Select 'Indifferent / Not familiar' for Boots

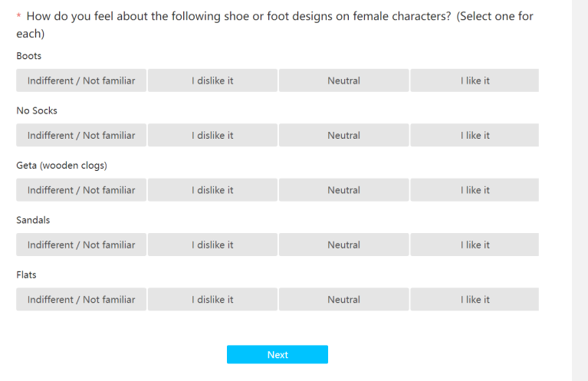click(81, 80)
